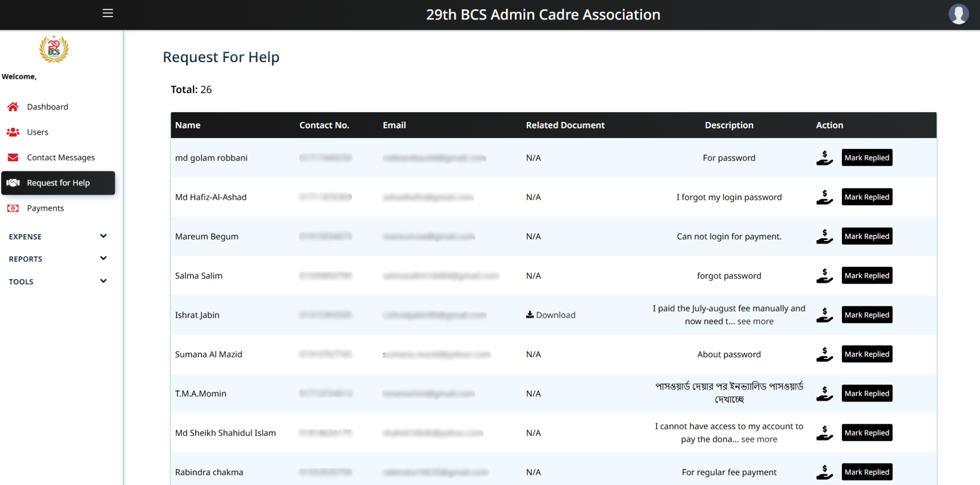
Task: Click the payment hand icon for Mareum Begum
Action: (x=824, y=237)
